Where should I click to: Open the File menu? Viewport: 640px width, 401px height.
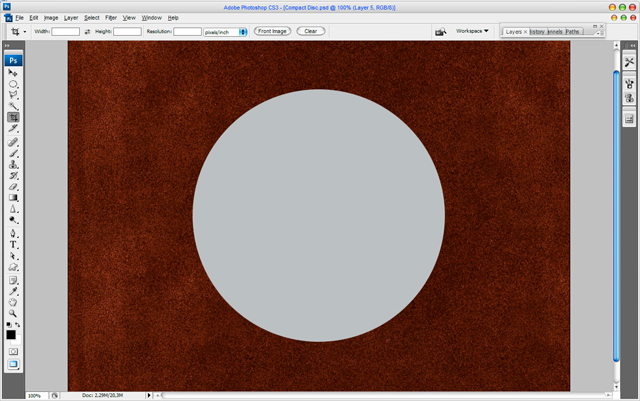[19, 18]
